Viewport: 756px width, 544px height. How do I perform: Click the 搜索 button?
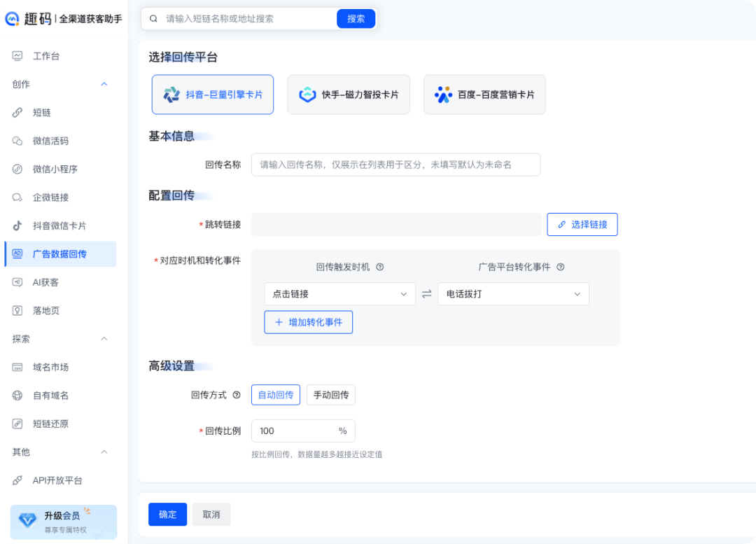[x=356, y=19]
